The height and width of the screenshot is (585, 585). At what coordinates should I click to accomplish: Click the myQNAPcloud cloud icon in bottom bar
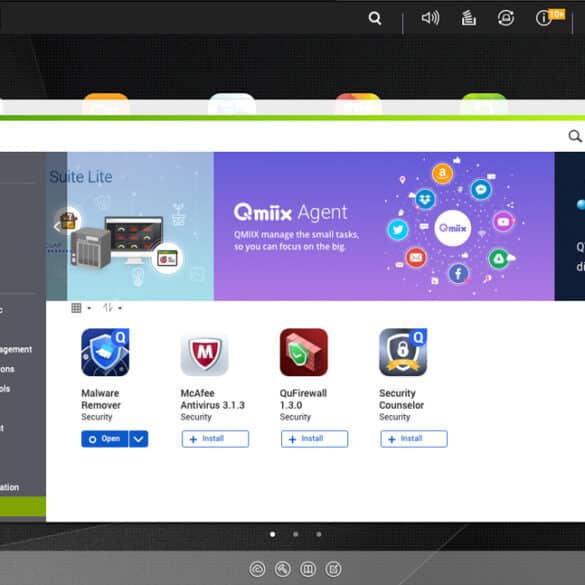point(257,569)
